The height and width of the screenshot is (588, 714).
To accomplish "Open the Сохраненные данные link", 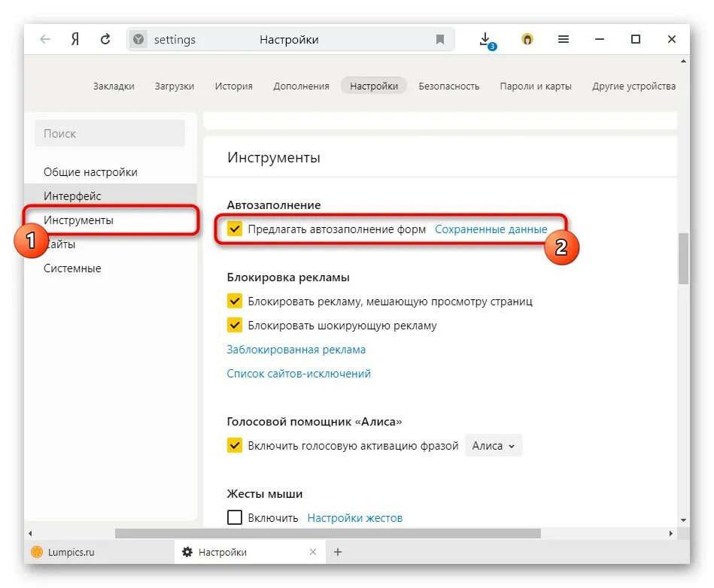I will [x=491, y=229].
